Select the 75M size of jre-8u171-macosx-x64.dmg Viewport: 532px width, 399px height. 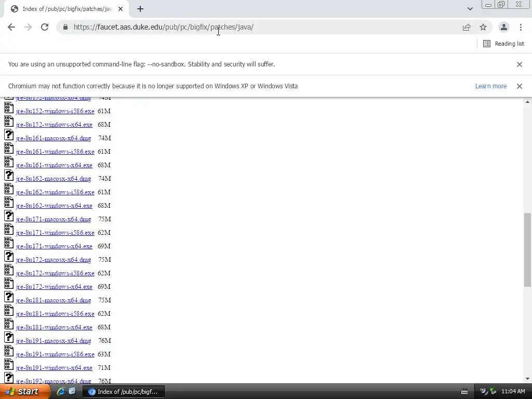pyautogui.click(x=104, y=220)
